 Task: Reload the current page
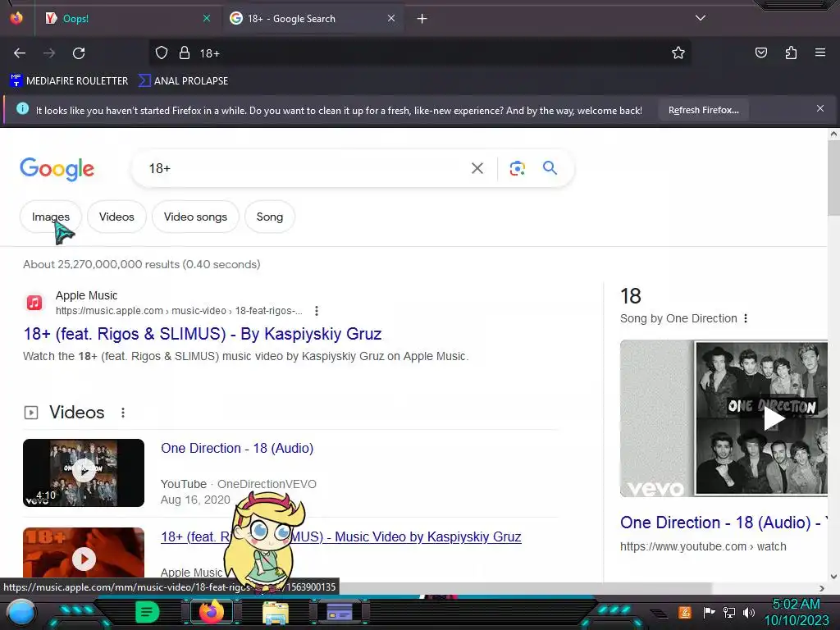click(79, 53)
